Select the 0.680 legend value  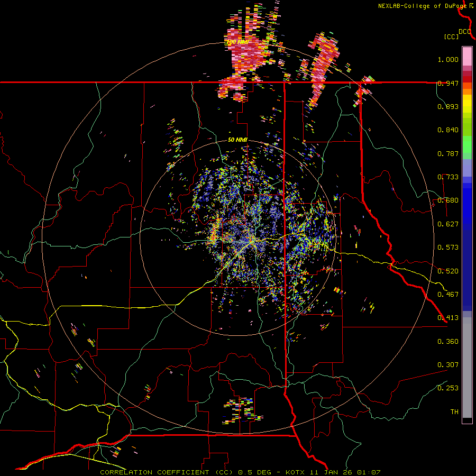(x=448, y=200)
